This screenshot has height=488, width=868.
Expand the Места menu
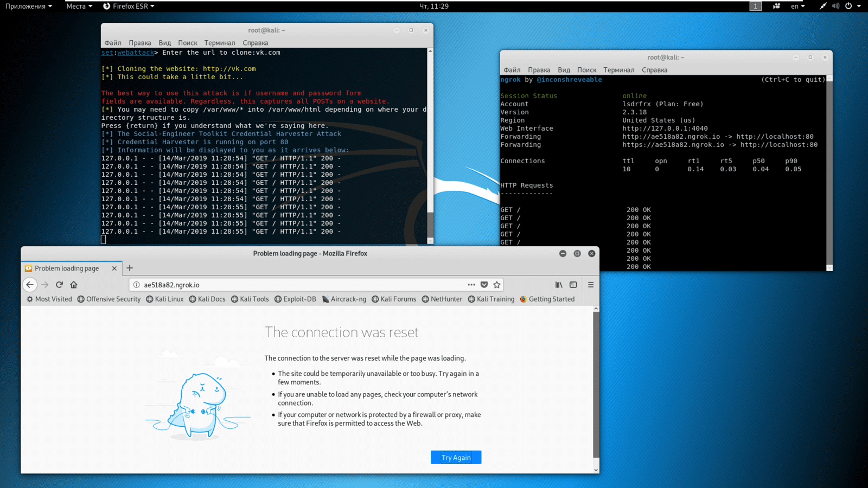coord(79,6)
